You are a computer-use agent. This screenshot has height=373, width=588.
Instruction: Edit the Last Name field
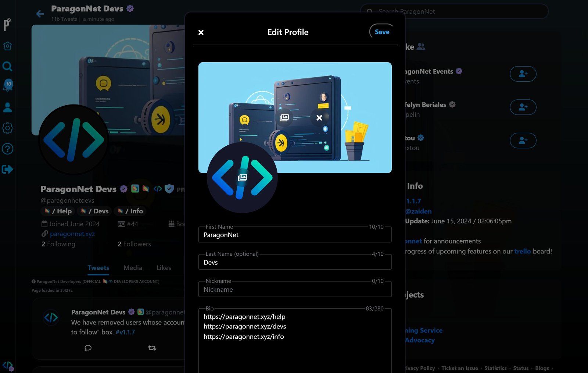295,262
